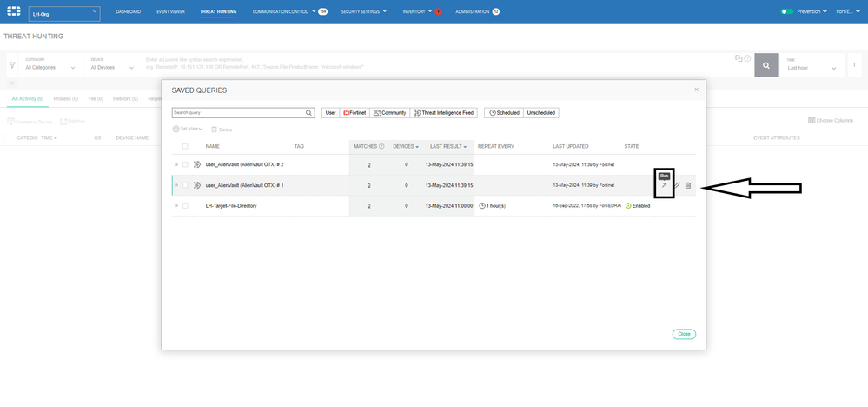This screenshot has width=868, height=407.
Task: Open the Fortinet logo home icon
Action: point(14,11)
